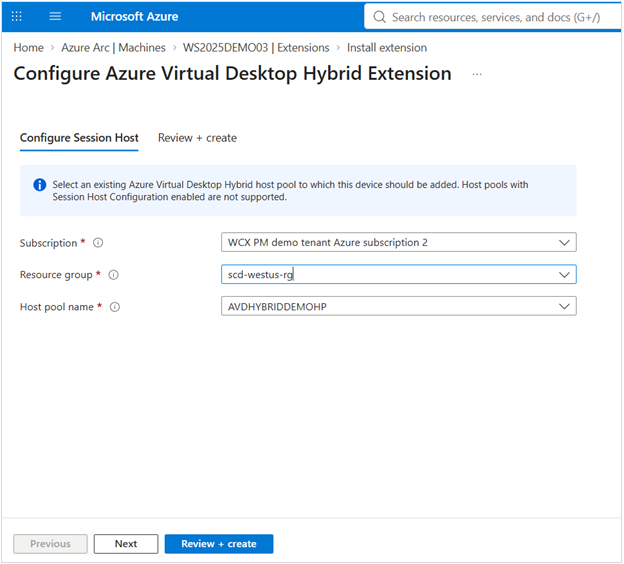Switch to Configure Session Host tab
The width and height of the screenshot is (624, 564).
(79, 138)
